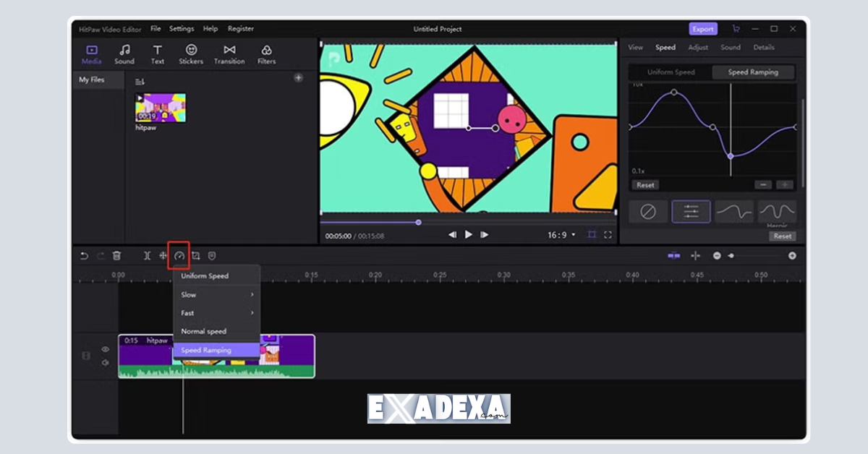The height and width of the screenshot is (454, 868).
Task: Open the Filters panel
Action: 265,53
